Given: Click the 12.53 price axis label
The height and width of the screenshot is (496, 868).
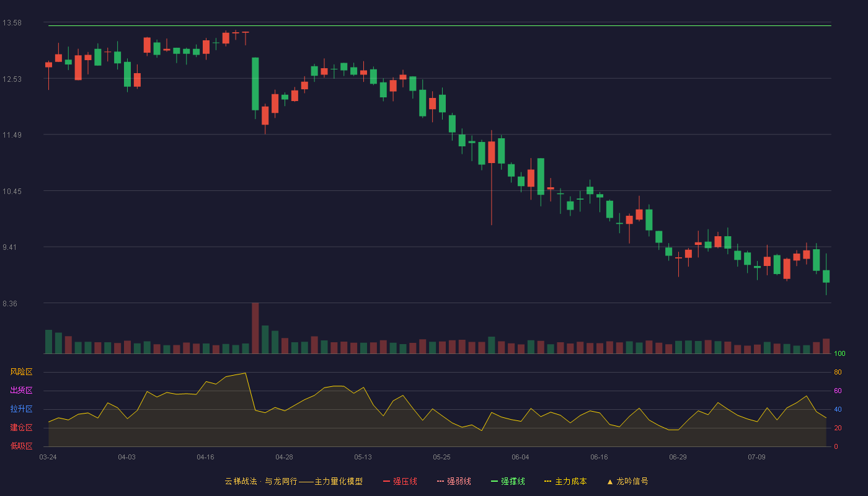Looking at the screenshot, I should tap(12, 79).
